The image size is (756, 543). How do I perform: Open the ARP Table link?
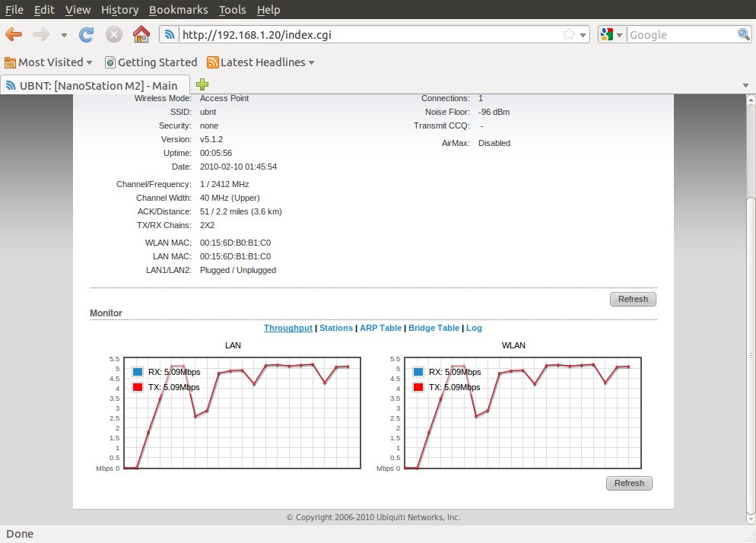click(380, 328)
